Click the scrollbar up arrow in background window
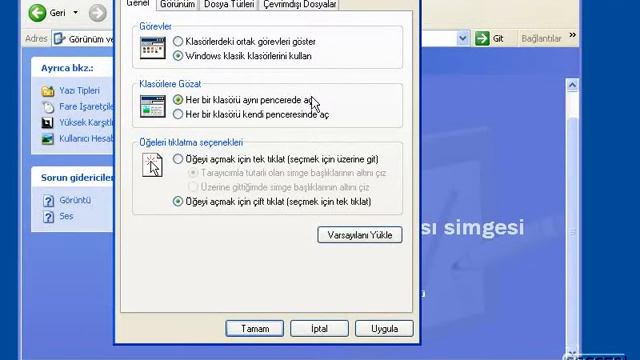This screenshot has width=640, height=360. click(572, 85)
